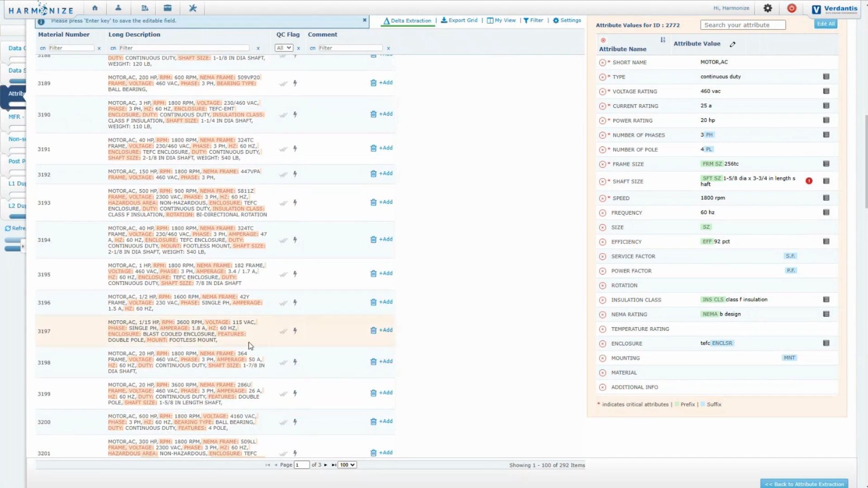Viewport: 868px width, 488px height.
Task: Click the wrench tools icon in the header
Action: (x=193, y=8)
